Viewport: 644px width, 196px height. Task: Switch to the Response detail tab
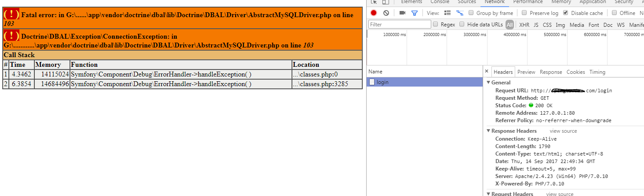[x=551, y=72]
